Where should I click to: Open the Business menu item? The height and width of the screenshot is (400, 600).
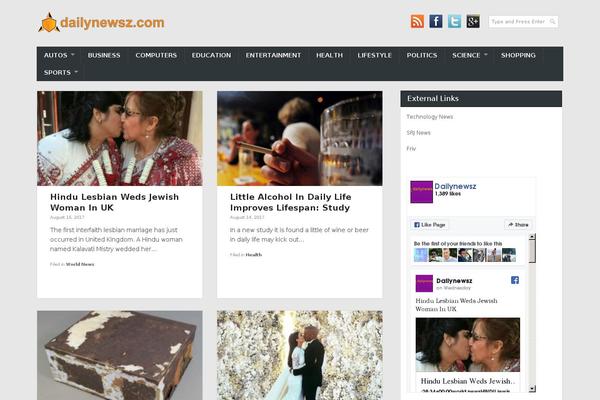pos(104,55)
